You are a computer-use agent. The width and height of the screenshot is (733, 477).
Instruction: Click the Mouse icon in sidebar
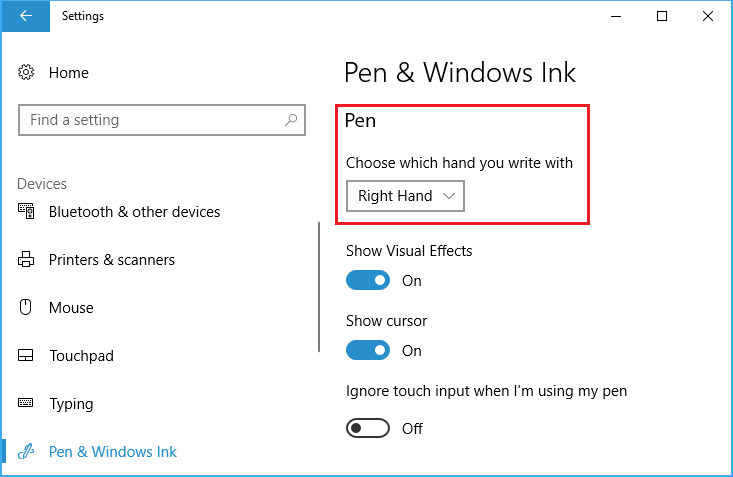tap(26, 308)
